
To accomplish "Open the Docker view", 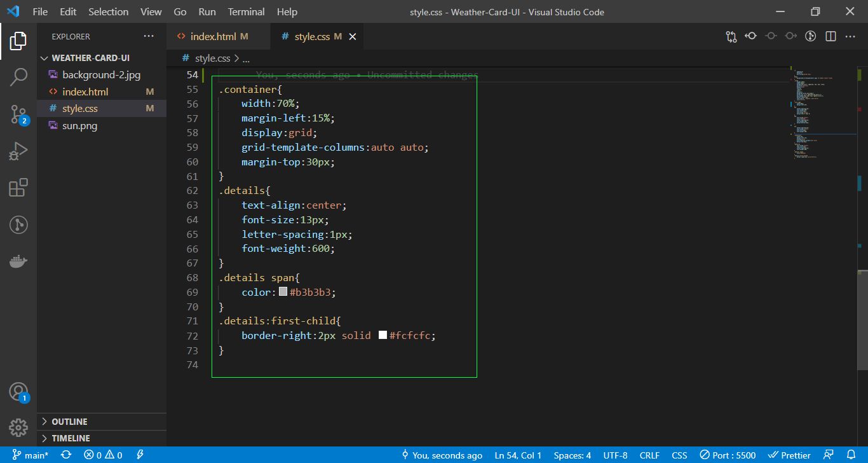I will [18, 261].
